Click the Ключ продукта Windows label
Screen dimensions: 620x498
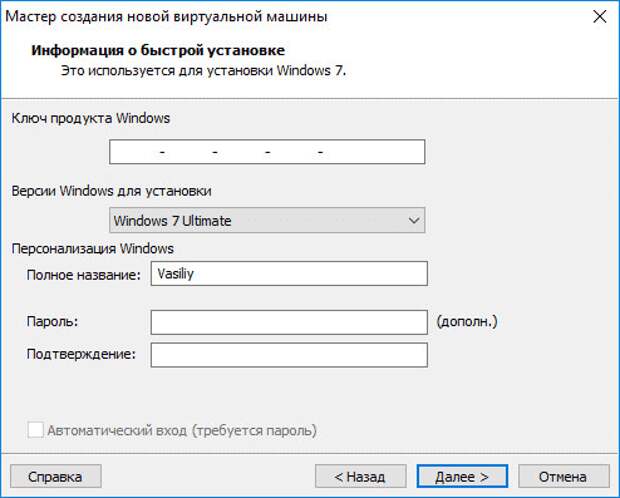[x=91, y=118]
